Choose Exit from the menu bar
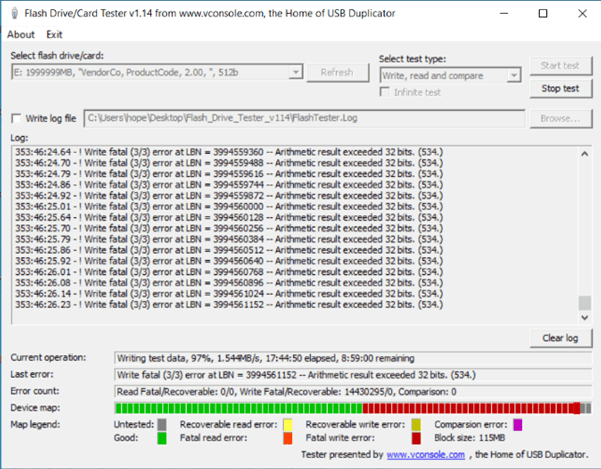 [54, 34]
